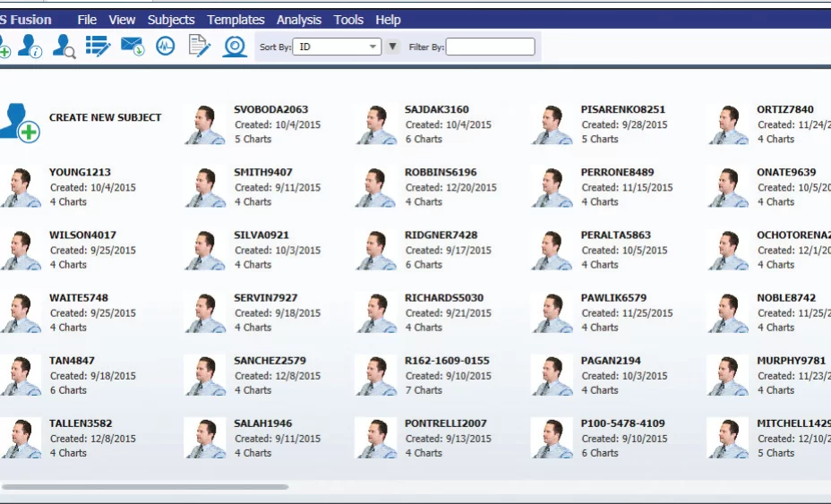Viewport: 831px width, 504px height.
Task: Click the webcam icon in toolbar
Action: pos(235,47)
